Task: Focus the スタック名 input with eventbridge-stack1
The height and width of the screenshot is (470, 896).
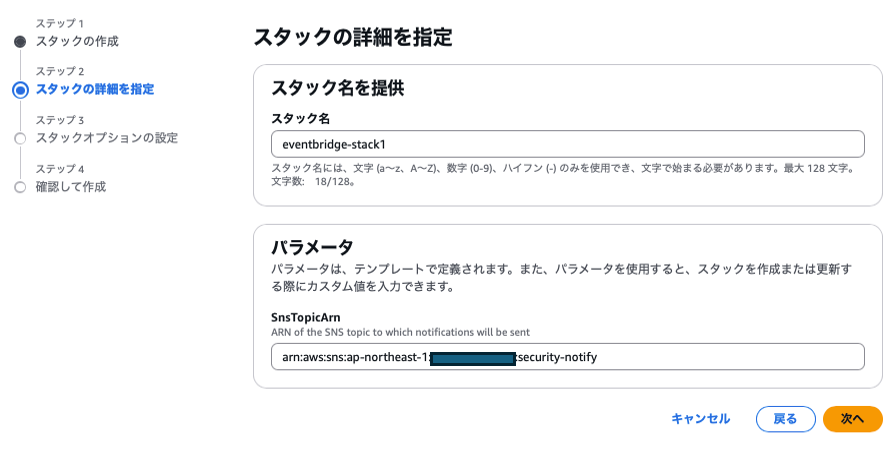Action: pos(567,144)
